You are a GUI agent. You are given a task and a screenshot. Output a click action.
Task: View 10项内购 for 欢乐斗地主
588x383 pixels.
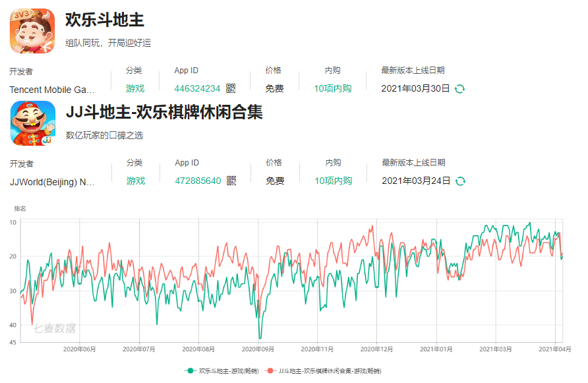coord(333,88)
